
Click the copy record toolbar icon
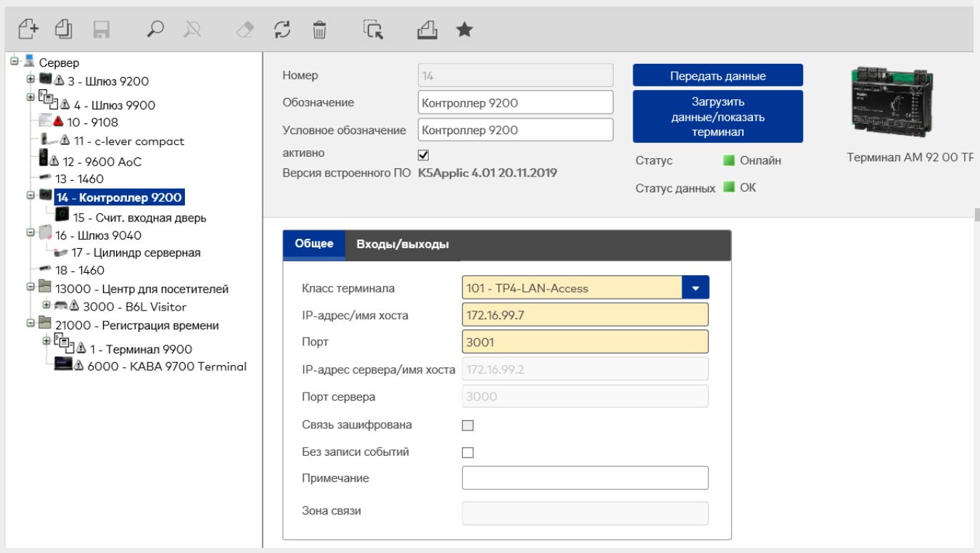pyautogui.click(x=64, y=29)
